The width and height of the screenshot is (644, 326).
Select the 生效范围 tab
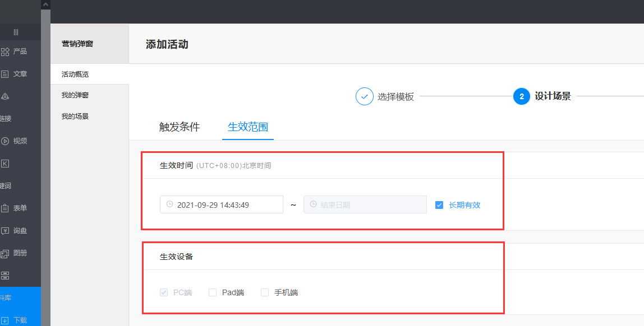[247, 127]
